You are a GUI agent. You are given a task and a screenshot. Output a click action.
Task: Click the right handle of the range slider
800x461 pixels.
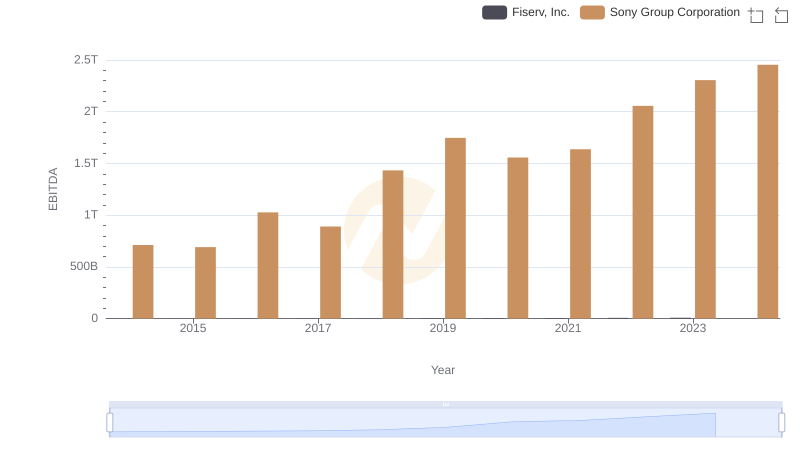tap(781, 423)
